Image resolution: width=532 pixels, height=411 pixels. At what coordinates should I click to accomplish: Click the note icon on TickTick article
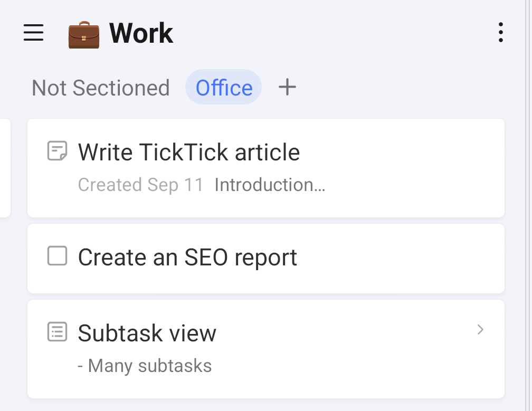(57, 151)
